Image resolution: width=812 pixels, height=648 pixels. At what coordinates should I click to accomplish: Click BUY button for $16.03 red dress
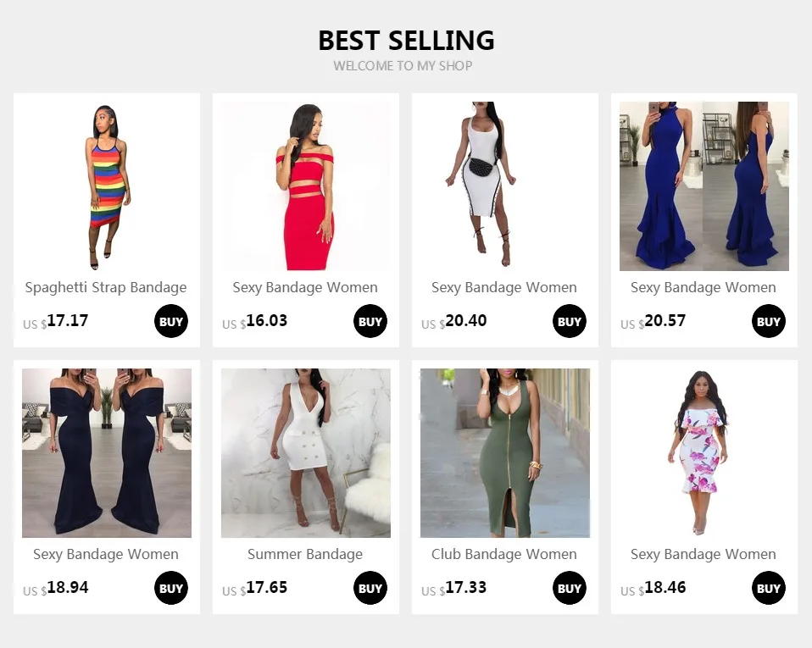coord(370,321)
